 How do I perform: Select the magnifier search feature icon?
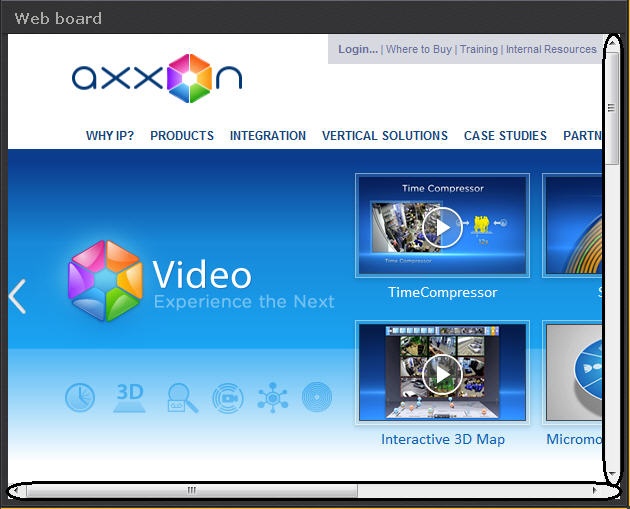point(182,398)
